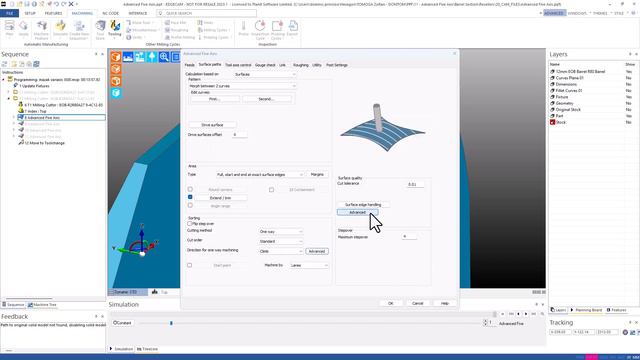Collapse the Programming sequence tree root
Image resolution: width=640 pixels, height=360 pixels.
[x=4, y=80]
